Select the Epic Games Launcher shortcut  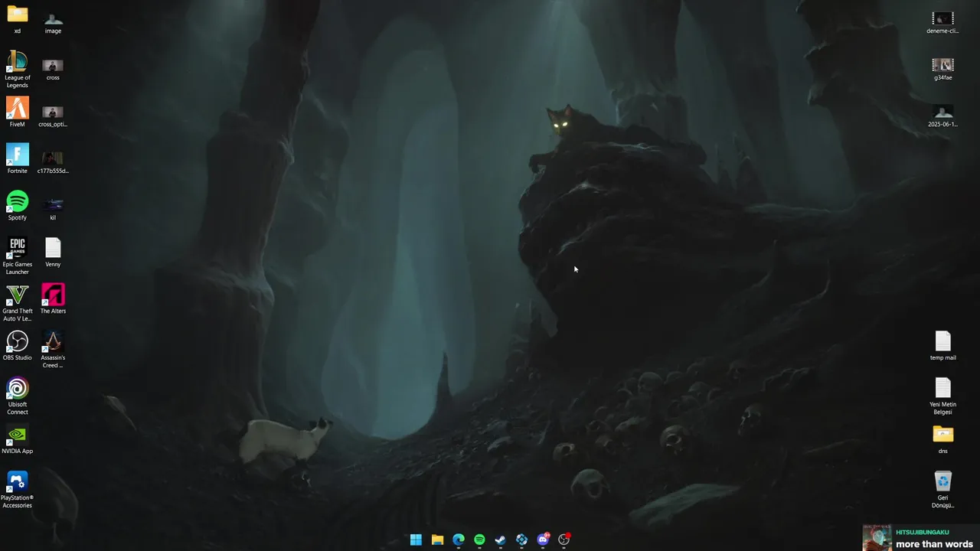[18, 256]
